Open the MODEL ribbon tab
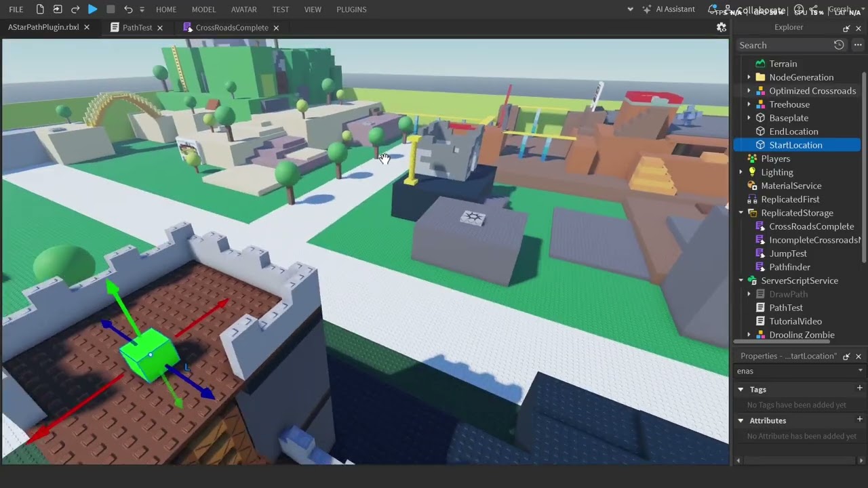Screen dimensions: 868x488 point(203,9)
